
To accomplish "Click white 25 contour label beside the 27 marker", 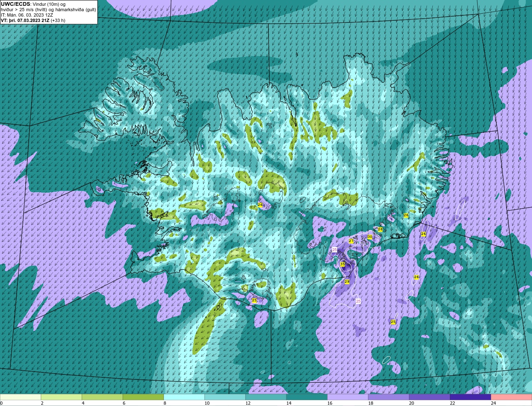I will coord(335,249).
